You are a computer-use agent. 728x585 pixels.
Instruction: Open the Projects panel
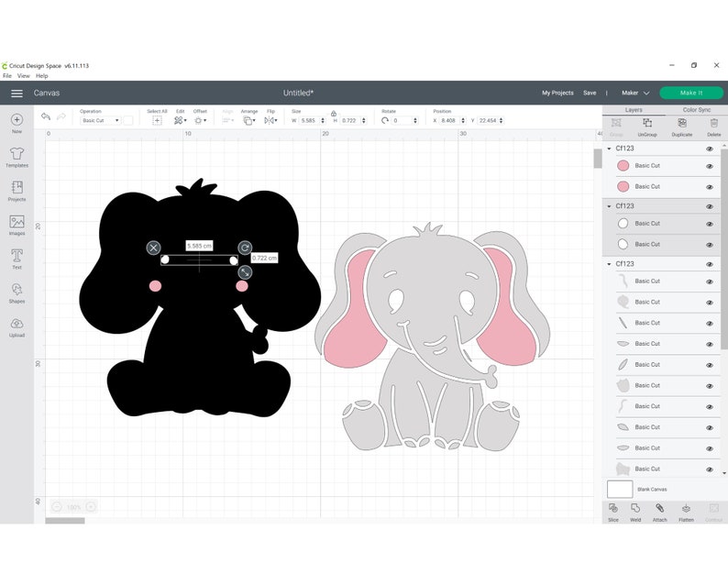tap(17, 188)
